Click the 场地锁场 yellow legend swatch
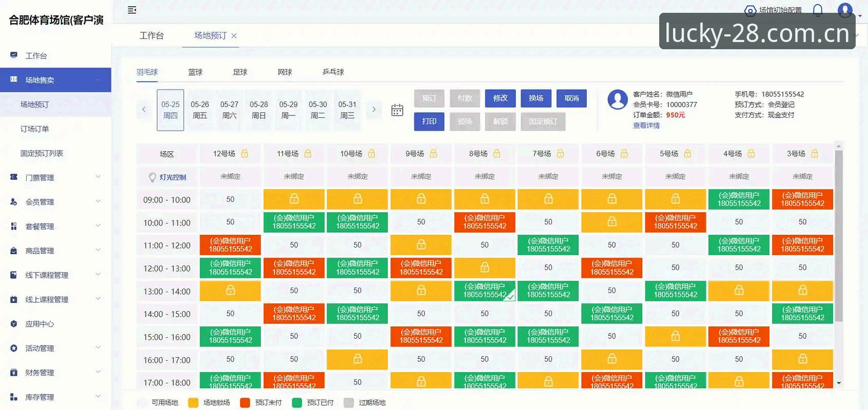The height and width of the screenshot is (410, 868). [x=193, y=403]
